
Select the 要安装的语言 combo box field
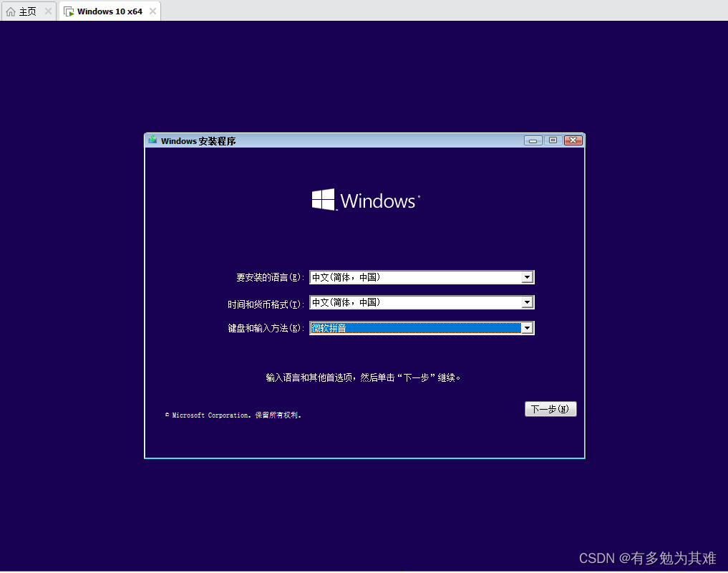(x=422, y=277)
